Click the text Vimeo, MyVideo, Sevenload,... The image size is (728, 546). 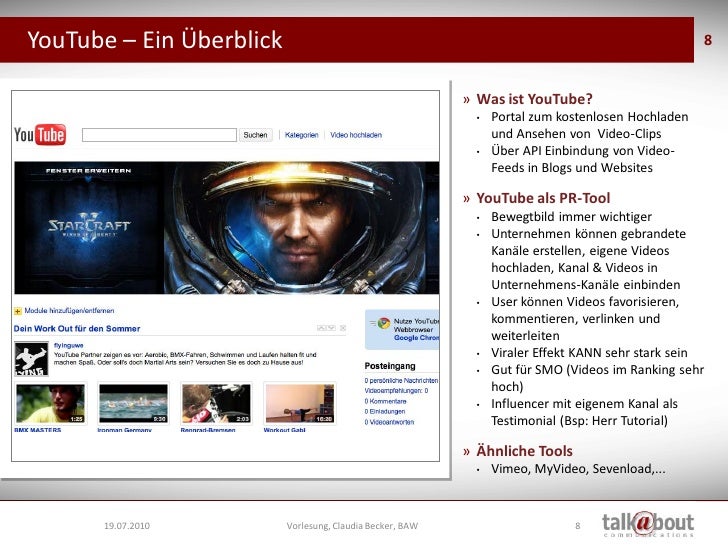(x=578, y=469)
